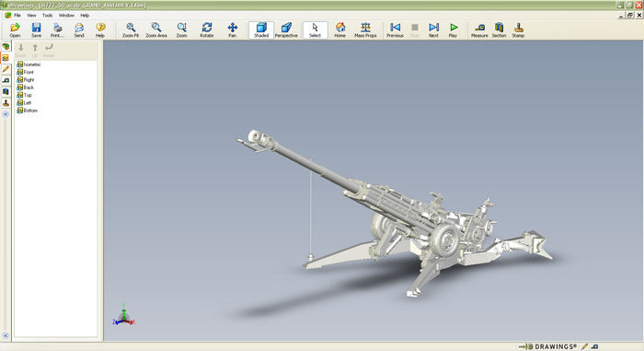Collapse panel using bottom-left double-arrow

tap(6, 335)
